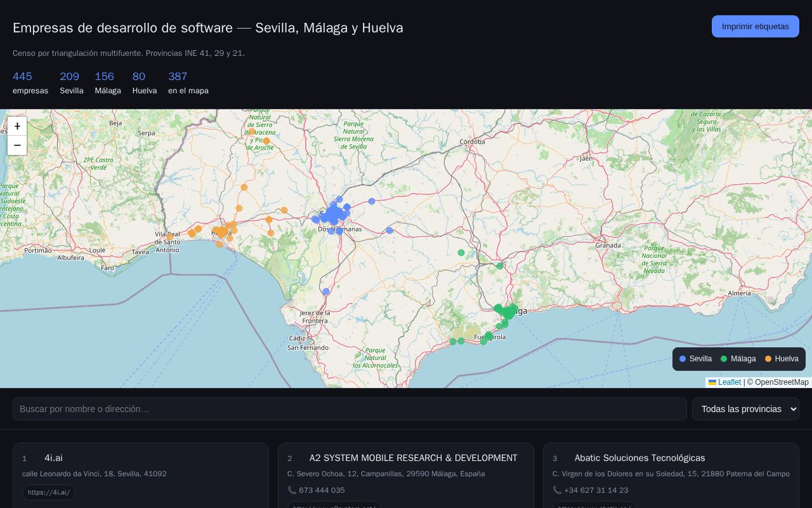The width and height of the screenshot is (812, 508).
Task: Select the A2 SYSTEM MOBILE RESEARCH & DEVELOPMENT title
Action: pyautogui.click(x=414, y=458)
